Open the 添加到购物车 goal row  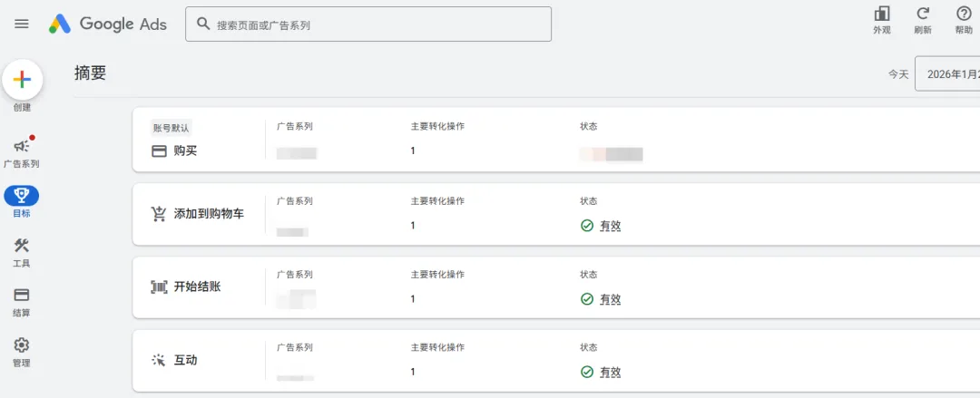pos(208,214)
